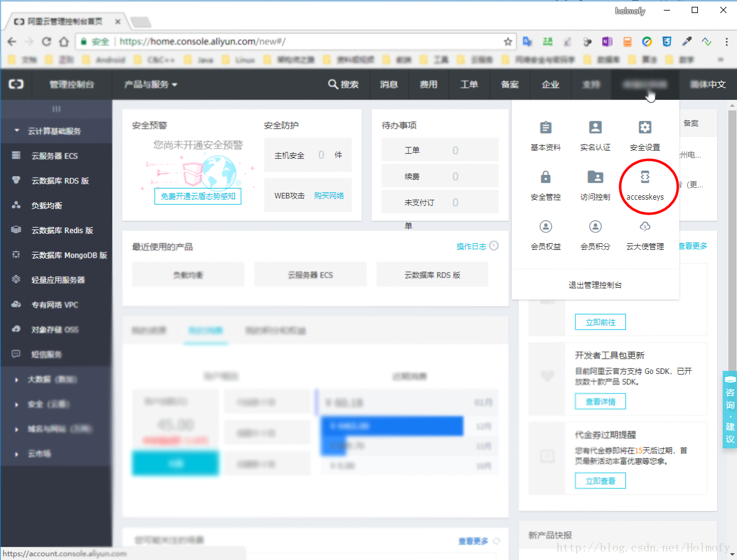
Task: Collapse sidebar using the handle bar
Action: pos(56,109)
